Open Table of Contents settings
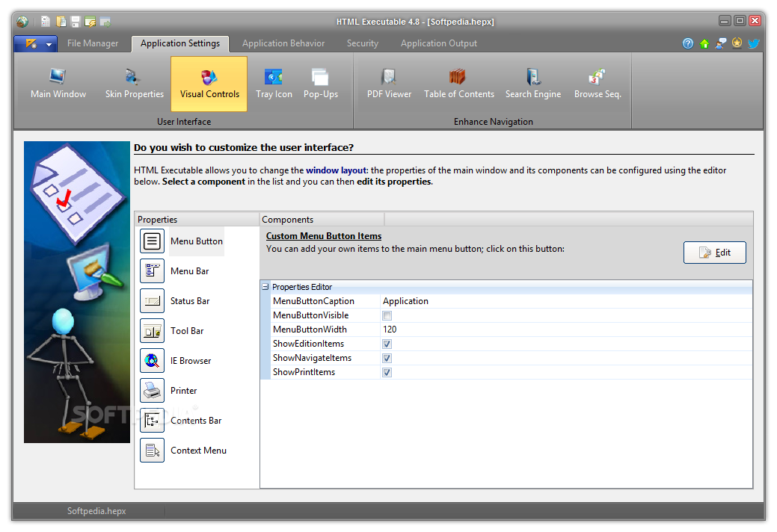Screen dimensions: 777x532 [x=459, y=84]
